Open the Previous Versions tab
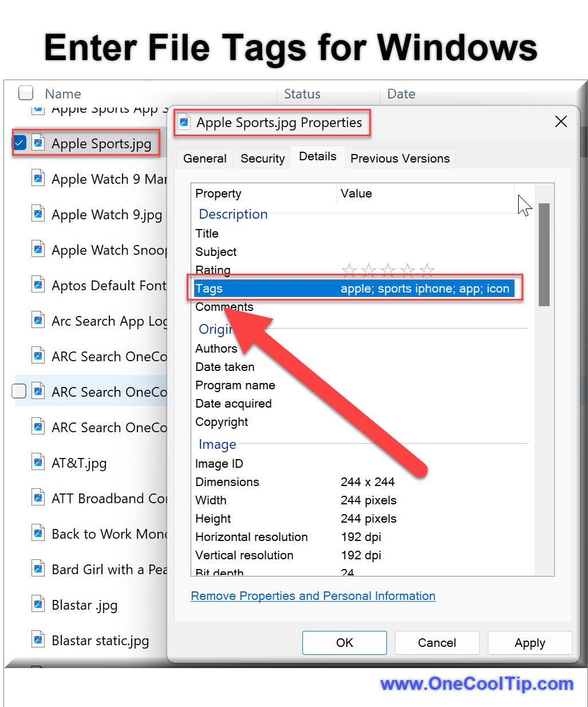 pyautogui.click(x=400, y=159)
